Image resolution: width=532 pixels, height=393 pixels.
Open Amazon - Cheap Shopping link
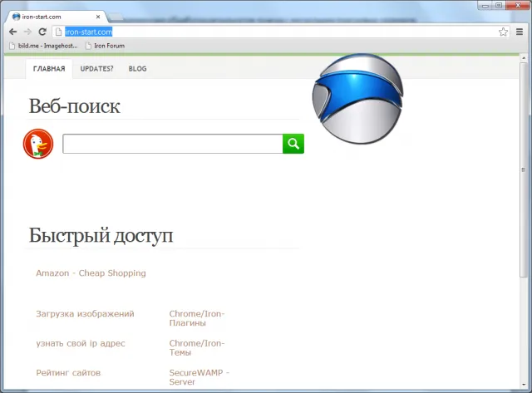click(x=91, y=273)
